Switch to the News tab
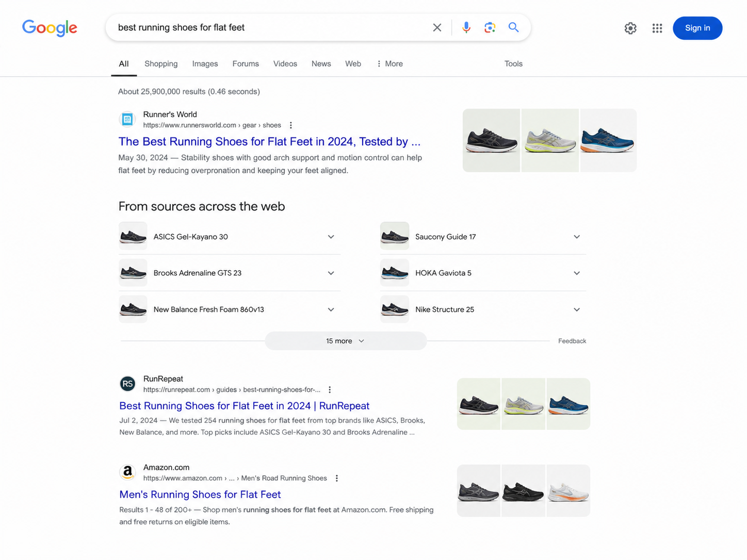This screenshot has width=747, height=560. click(x=321, y=64)
